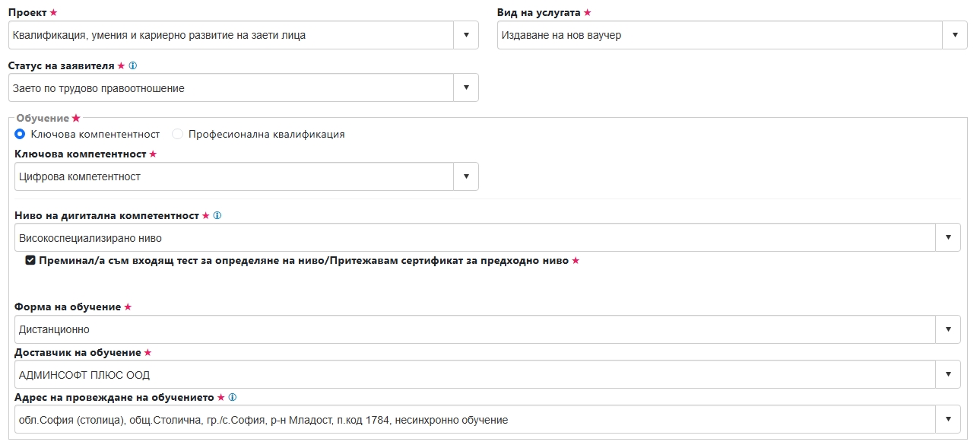Click field showing Високоспециализирано ниво
Viewport: 980px width, 448px height.
[x=487, y=237]
